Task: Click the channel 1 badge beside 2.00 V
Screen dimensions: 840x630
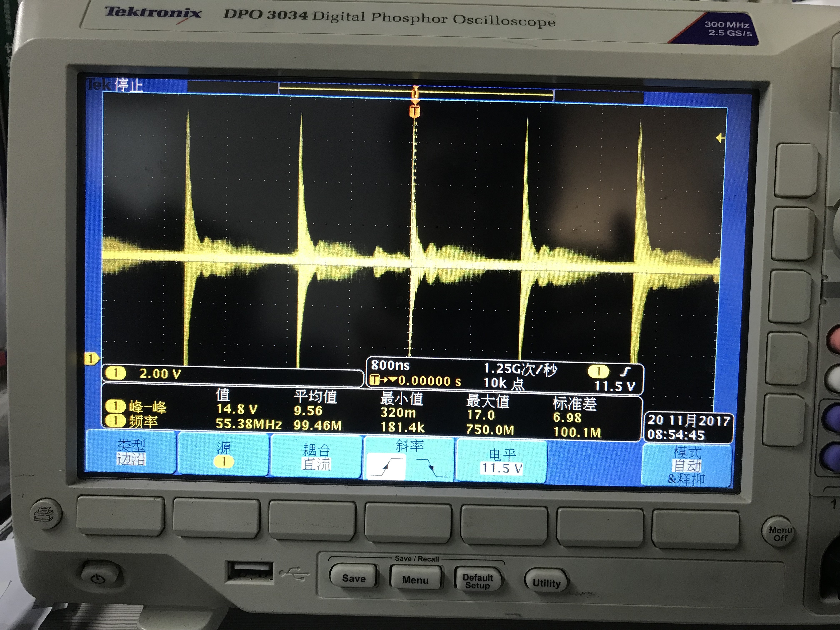Action: [115, 373]
